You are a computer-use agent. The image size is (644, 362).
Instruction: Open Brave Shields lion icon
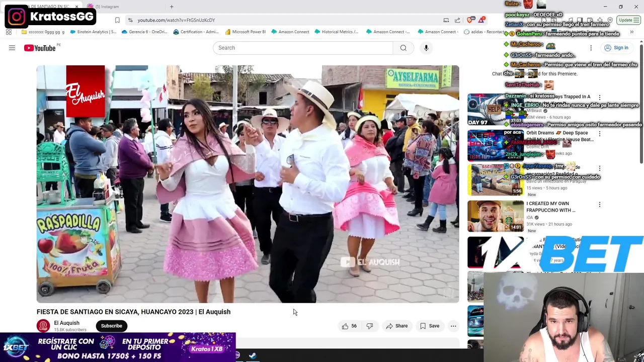pos(470,20)
